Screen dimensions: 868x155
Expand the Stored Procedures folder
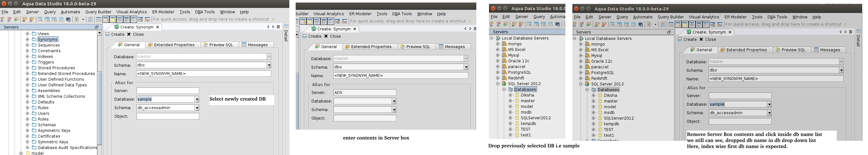[27, 68]
